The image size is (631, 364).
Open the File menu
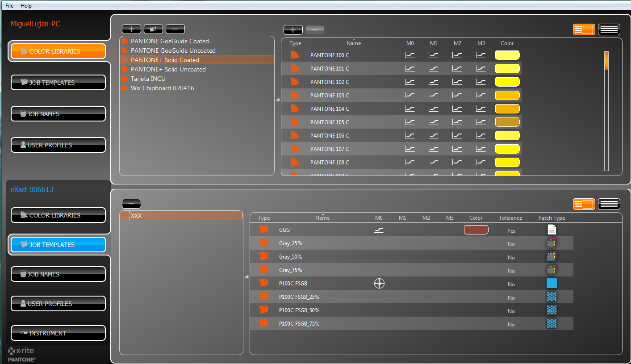pyautogui.click(x=9, y=6)
